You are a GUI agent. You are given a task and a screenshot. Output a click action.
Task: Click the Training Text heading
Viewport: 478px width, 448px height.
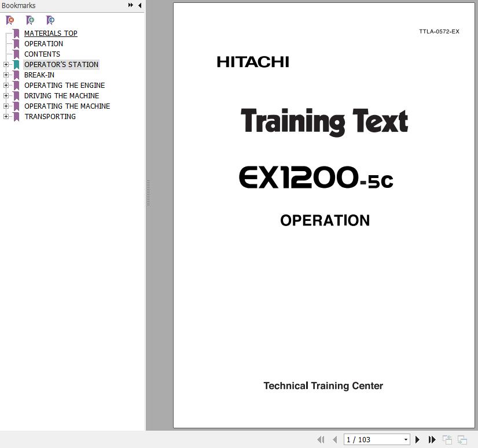pyautogui.click(x=324, y=122)
